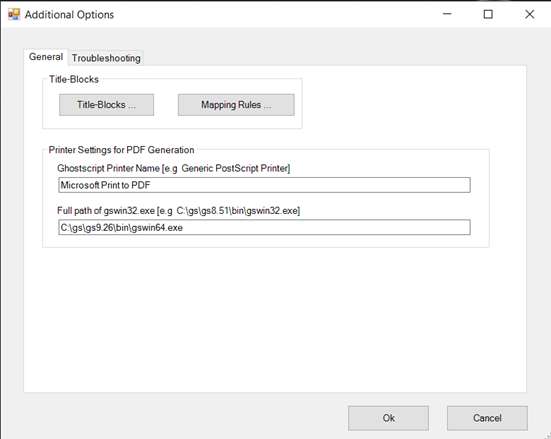Focus the gswin64.exe path text field
Viewport: 551px width, 439px height.
coord(264,227)
